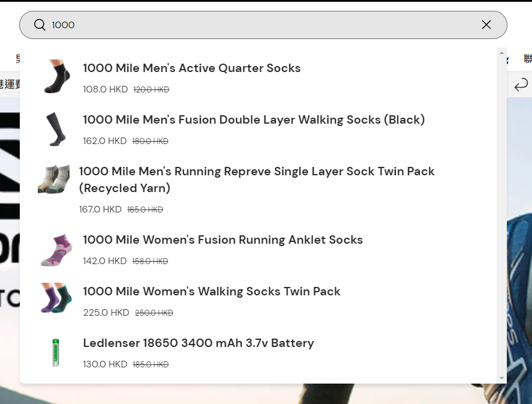Click the 142.0 HKD sale price
532x404 pixels.
coord(105,261)
